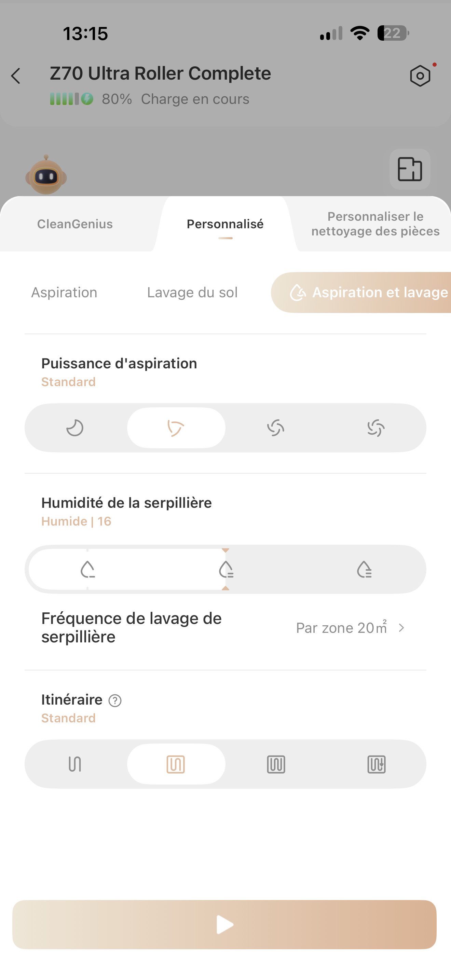451x980 pixels.
Task: Choose the third suction power level
Action: [276, 428]
